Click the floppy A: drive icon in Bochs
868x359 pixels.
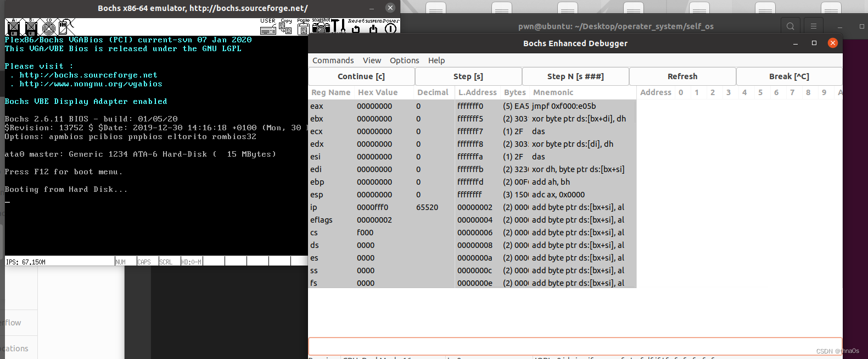[14, 26]
